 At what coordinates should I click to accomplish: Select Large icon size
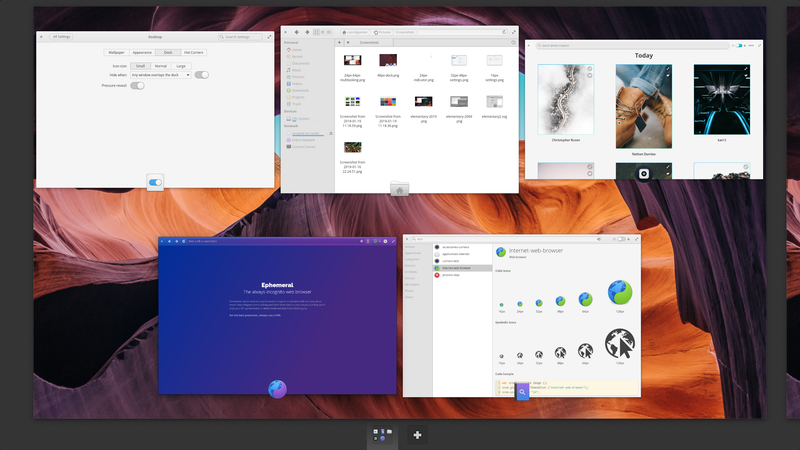pos(181,66)
